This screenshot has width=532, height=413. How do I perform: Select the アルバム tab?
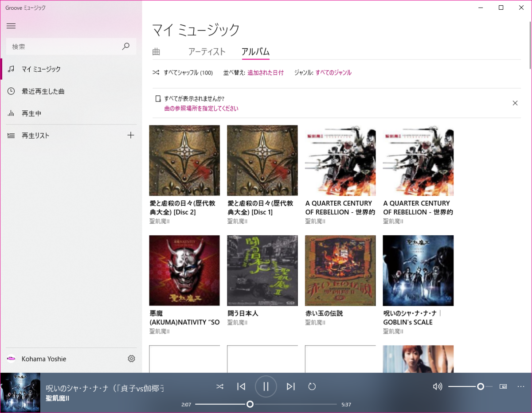tap(256, 52)
